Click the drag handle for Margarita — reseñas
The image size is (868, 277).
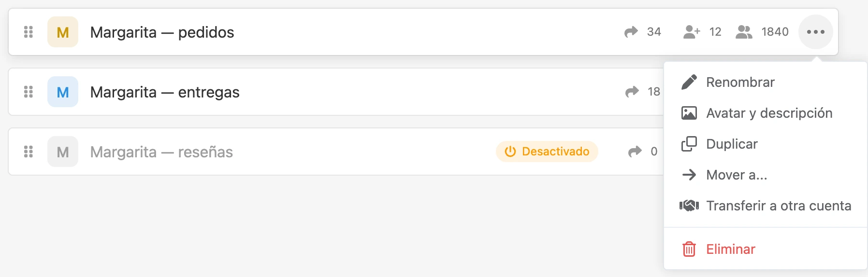coord(29,152)
